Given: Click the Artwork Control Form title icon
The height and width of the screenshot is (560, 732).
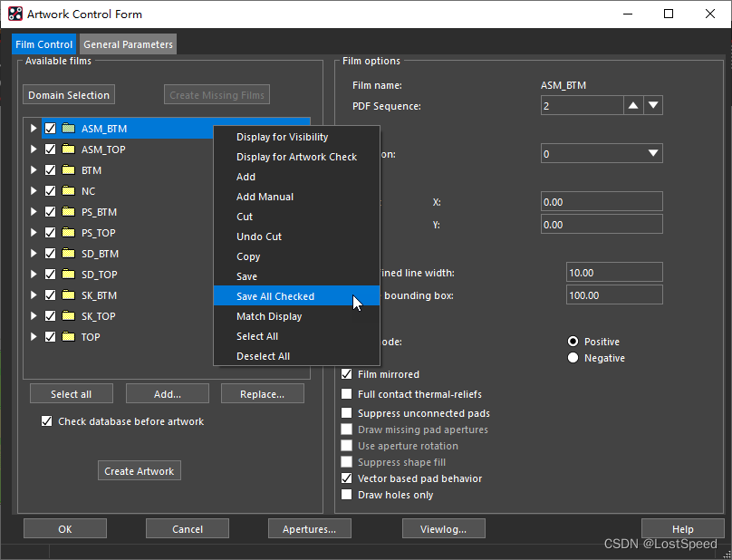Looking at the screenshot, I should pyautogui.click(x=15, y=14).
